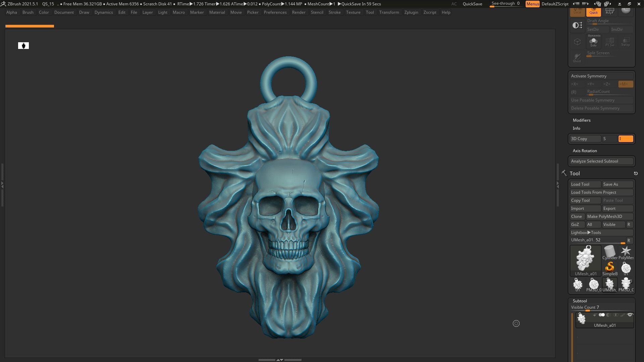Adjust the Draft Angle slider
Screen dimensions: 644x362
(609, 21)
